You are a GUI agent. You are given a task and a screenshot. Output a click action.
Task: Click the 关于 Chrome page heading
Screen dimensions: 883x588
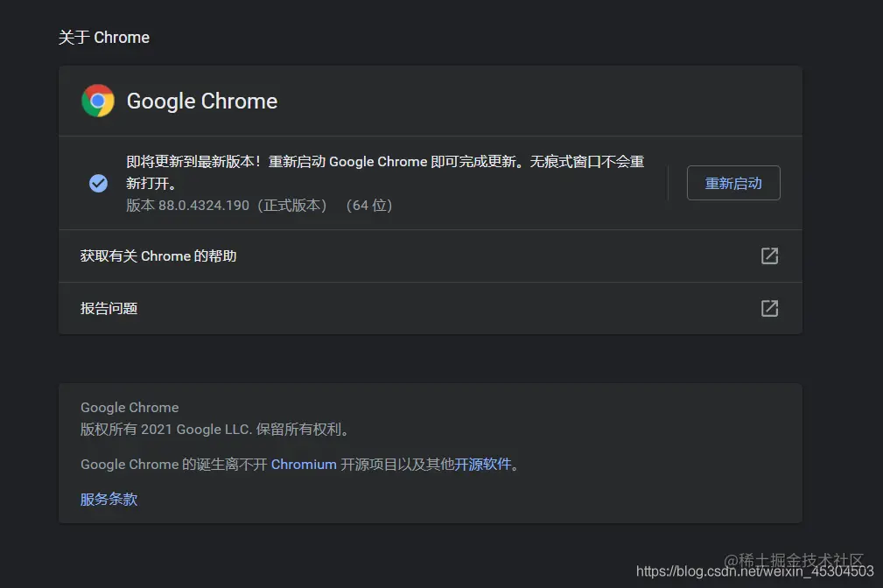(x=103, y=37)
